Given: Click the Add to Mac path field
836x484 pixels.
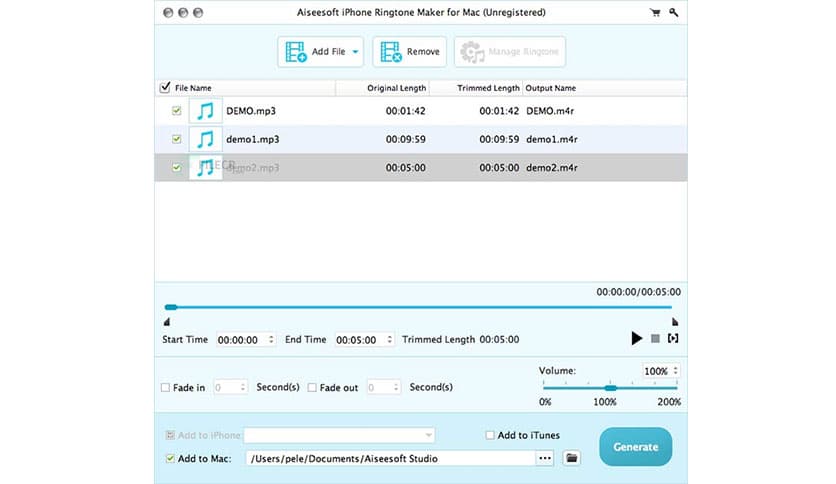Looking at the screenshot, I should click(x=390, y=458).
